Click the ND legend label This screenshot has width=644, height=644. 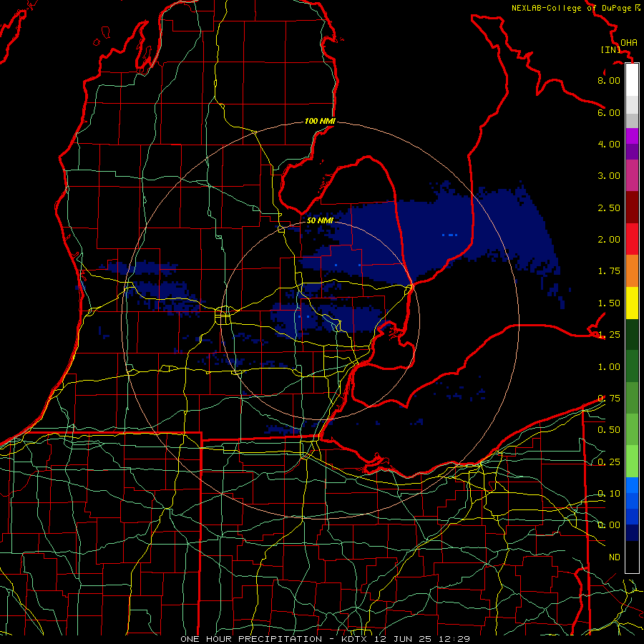(x=615, y=557)
